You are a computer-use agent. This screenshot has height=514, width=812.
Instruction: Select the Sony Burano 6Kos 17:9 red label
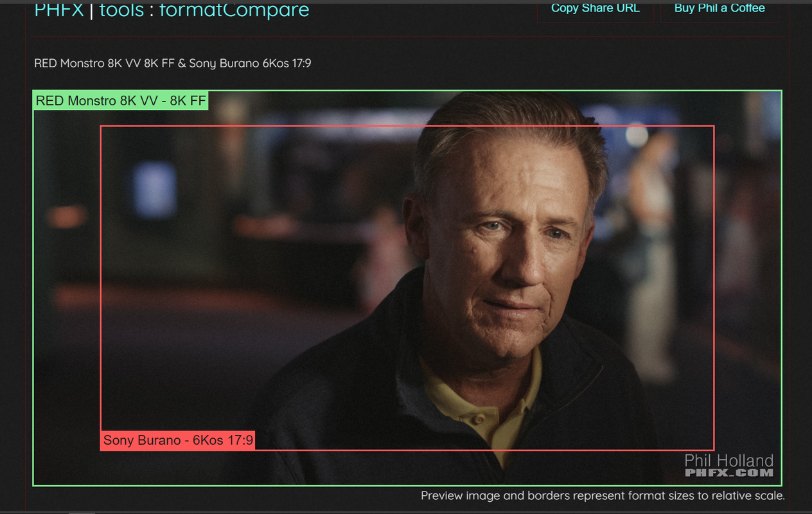(x=178, y=440)
